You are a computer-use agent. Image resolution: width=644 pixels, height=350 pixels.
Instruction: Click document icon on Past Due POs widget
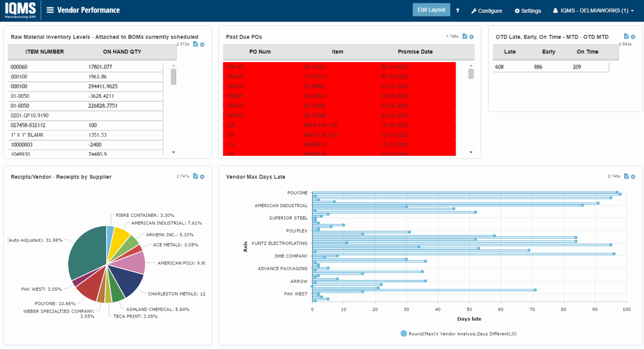point(465,36)
